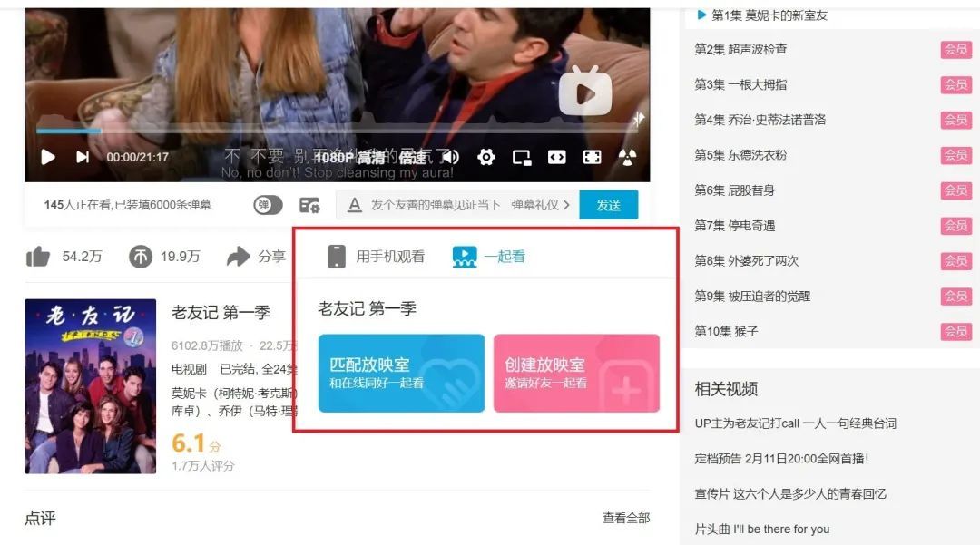Click 1.7万人评分 rating count text
This screenshot has width=980, height=545.
tap(203, 466)
